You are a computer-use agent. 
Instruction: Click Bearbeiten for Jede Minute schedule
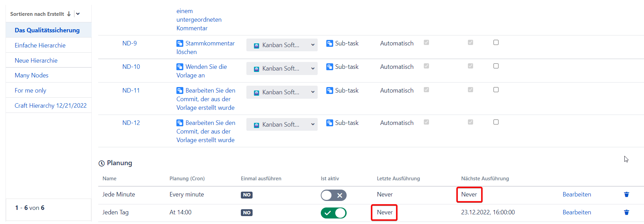(576, 194)
